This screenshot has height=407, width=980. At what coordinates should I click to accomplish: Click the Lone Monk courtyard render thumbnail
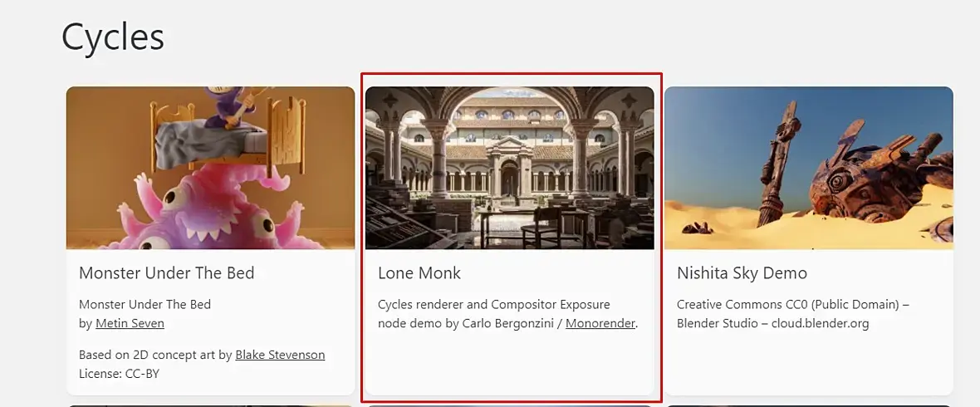coord(509,168)
